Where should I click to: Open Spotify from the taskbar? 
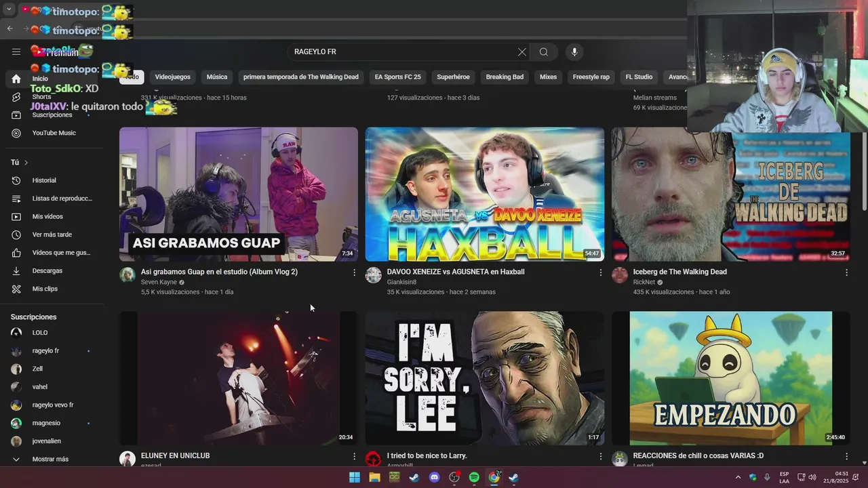coord(474,477)
